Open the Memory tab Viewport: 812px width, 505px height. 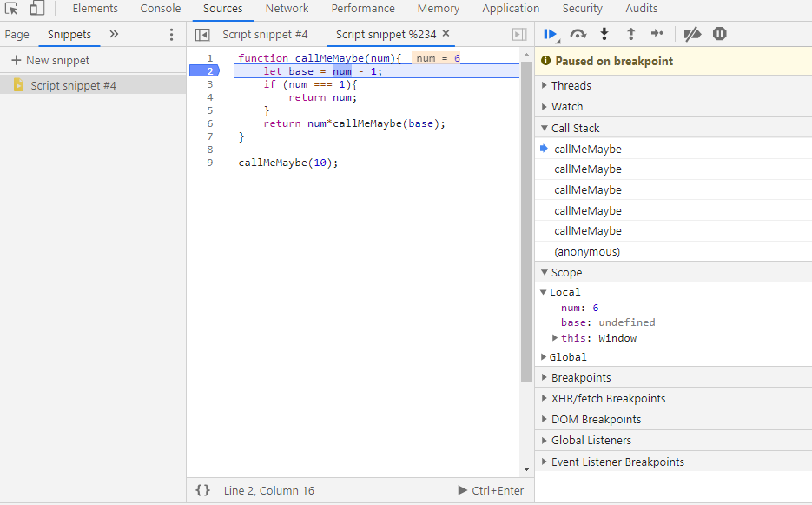click(x=439, y=9)
